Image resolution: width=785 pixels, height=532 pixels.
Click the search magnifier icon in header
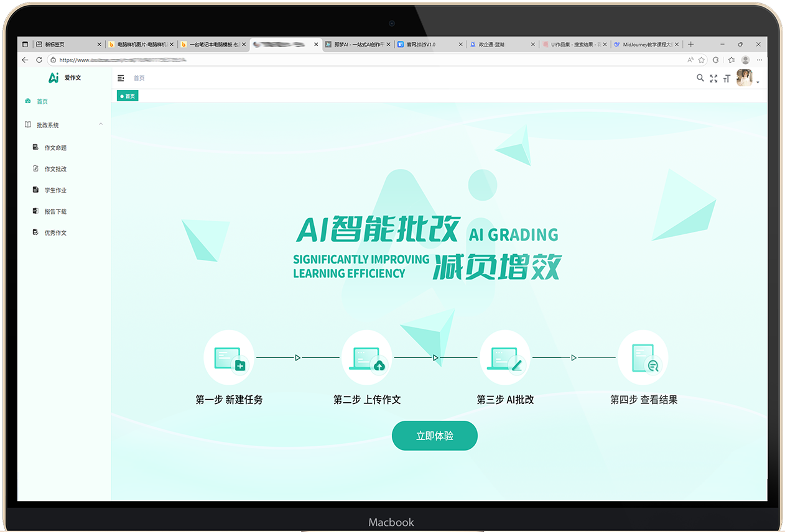700,78
